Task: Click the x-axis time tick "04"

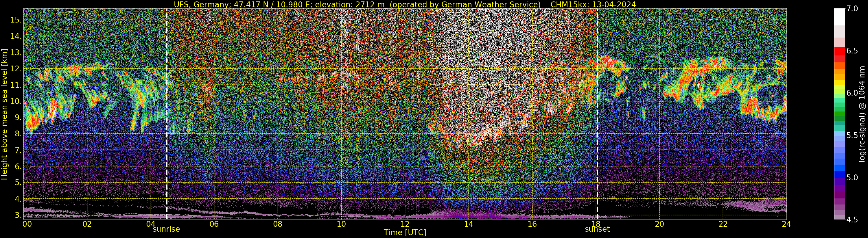Action: pos(151,224)
